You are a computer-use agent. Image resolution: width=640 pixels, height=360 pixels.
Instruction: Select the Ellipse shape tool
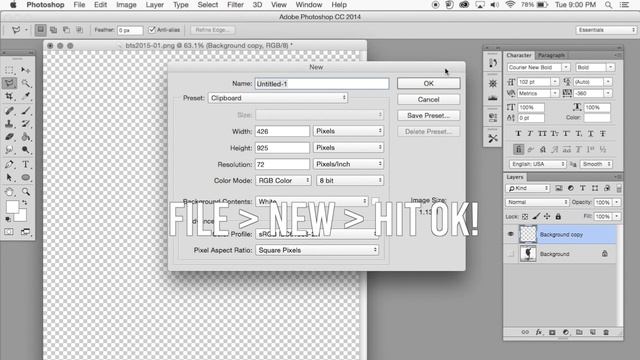pyautogui.click(x=25, y=178)
